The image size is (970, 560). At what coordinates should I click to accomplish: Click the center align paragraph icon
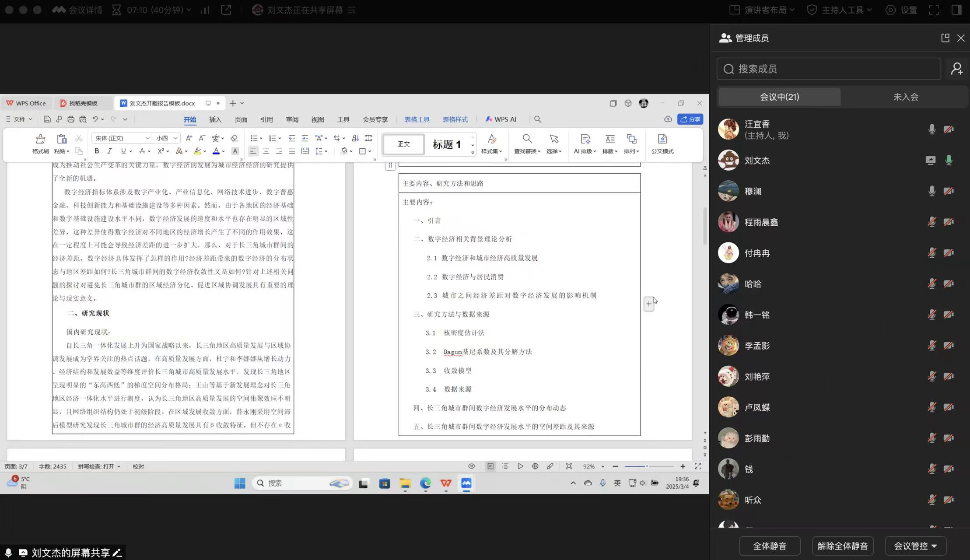point(266,151)
